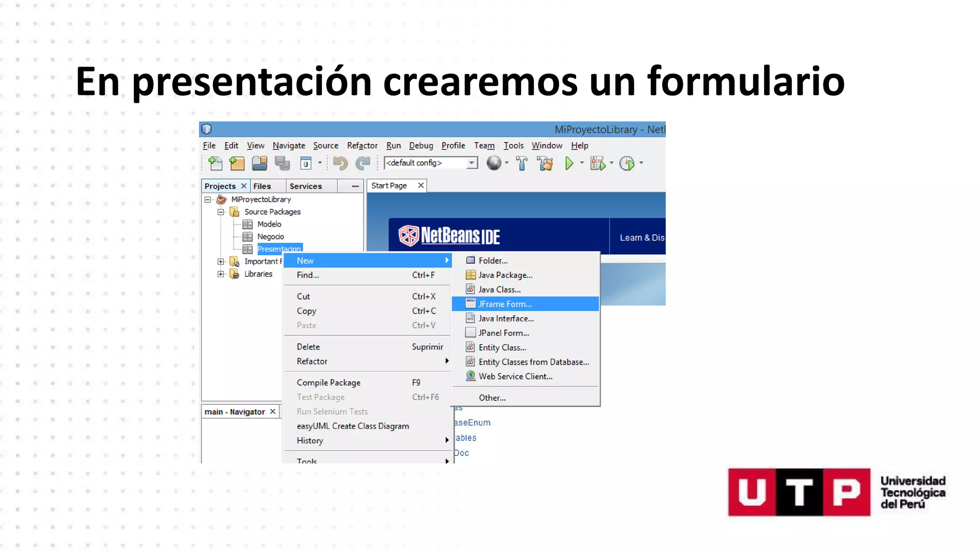Expand the Important Files node
The image size is (980, 551).
tap(221, 262)
